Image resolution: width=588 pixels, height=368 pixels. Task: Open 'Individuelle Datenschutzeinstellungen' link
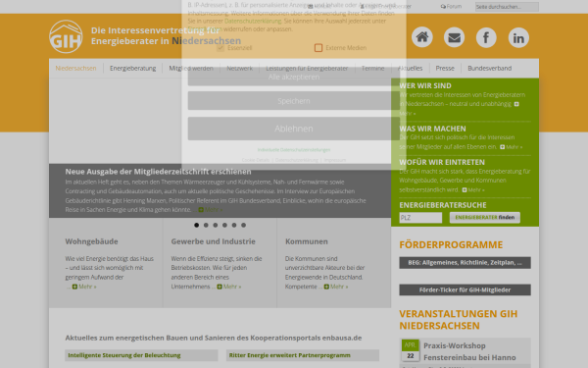(294, 150)
